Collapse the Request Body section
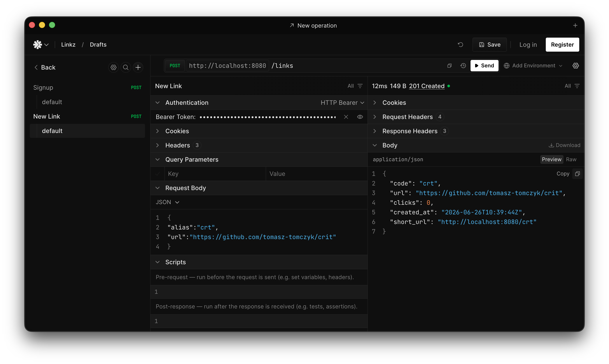The image size is (609, 364). pos(157,188)
